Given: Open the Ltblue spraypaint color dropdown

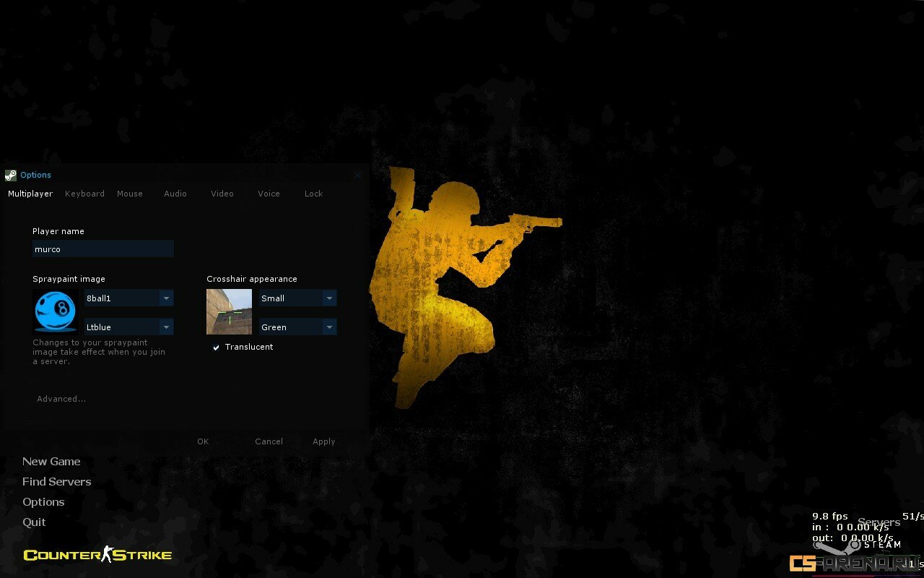Looking at the screenshot, I should (166, 327).
